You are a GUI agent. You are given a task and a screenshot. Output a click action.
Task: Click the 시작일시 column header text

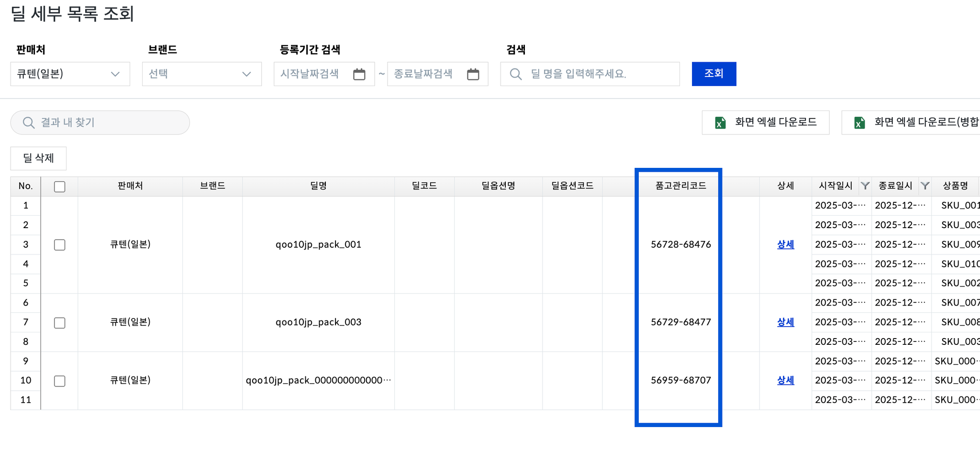(x=836, y=186)
